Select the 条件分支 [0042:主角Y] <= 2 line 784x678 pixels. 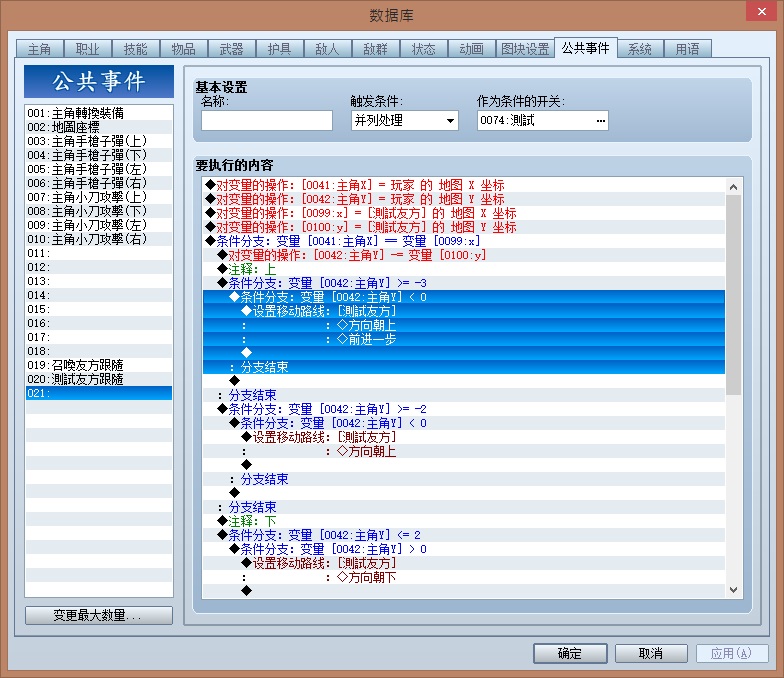(464, 535)
